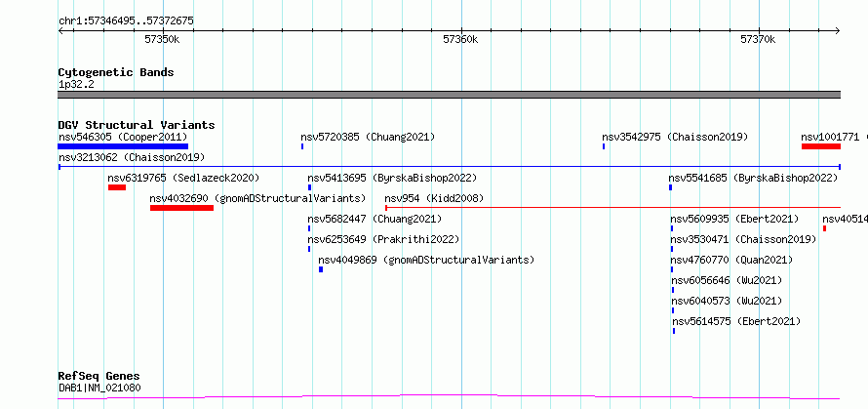
Task: Click nsv5413695 (ByrskaBishop2022) label
Action: pyautogui.click(x=392, y=178)
